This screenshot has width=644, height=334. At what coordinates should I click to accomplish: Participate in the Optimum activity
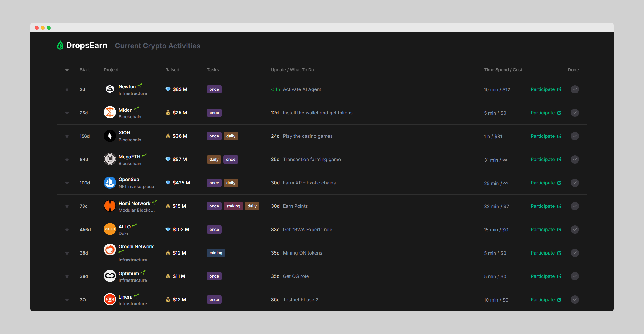click(x=546, y=276)
